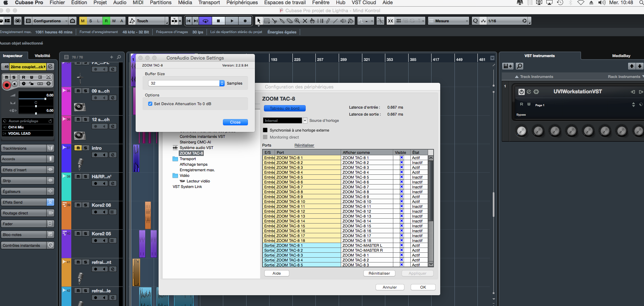
Task: Click the power icon on UVIWorkstationVST
Action: [x=521, y=92]
